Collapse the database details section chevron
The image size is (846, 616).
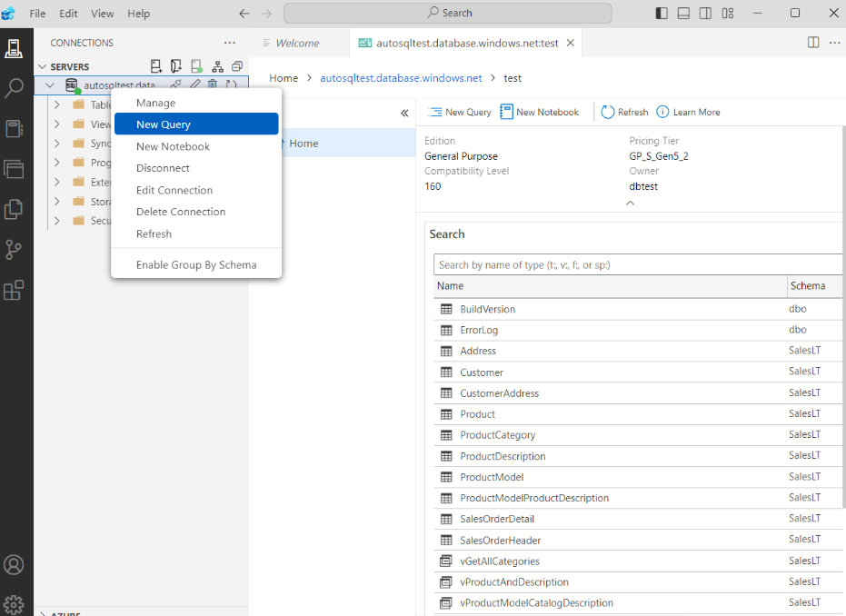630,203
